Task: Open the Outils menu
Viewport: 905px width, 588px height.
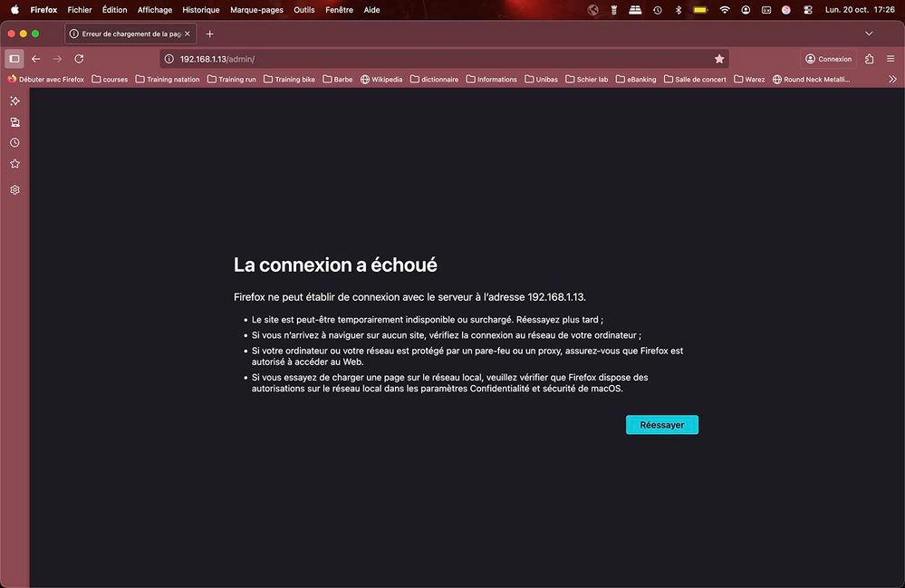Action: 304,10
